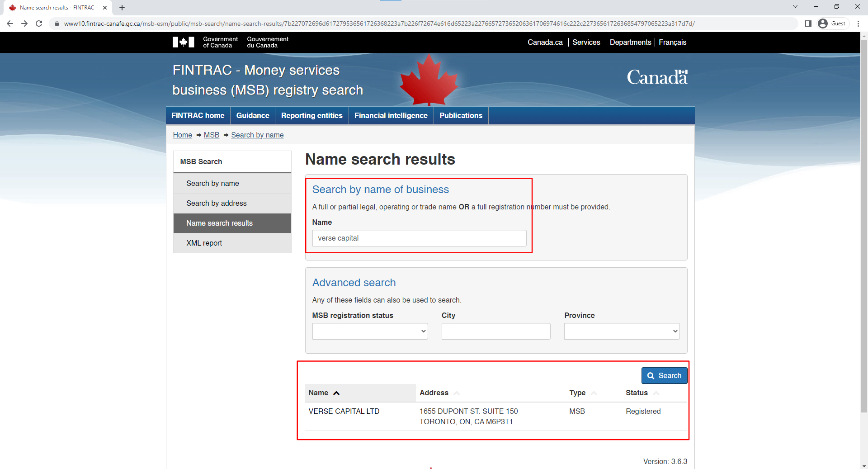Click the page vertical scrollbar
868x469 pixels.
(x=864, y=226)
